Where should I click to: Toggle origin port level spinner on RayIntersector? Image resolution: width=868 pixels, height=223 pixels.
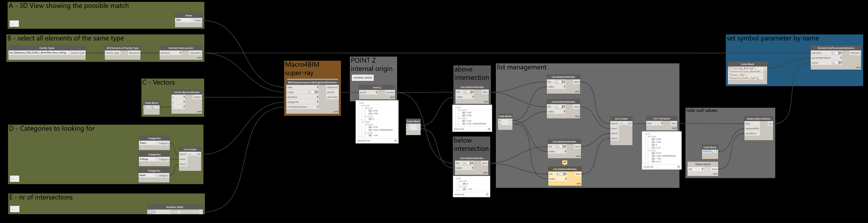[x=316, y=92]
